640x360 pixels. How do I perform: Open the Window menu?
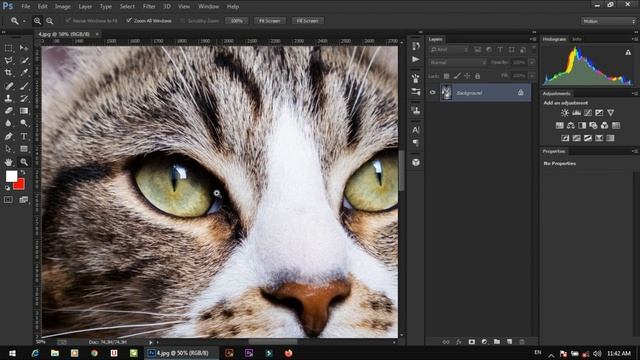208,7
